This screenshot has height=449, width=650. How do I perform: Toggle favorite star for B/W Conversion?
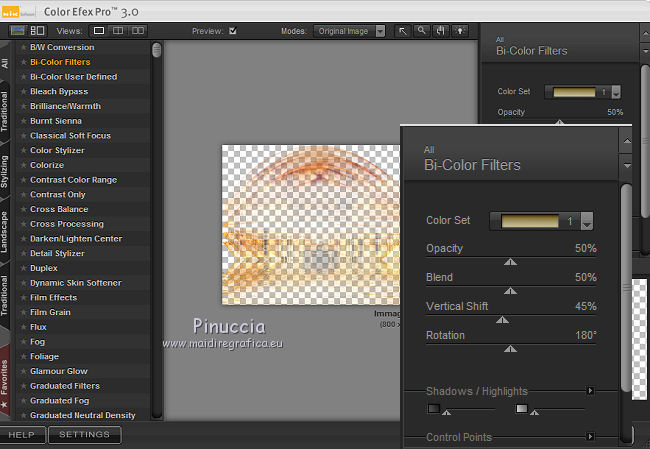click(23, 47)
